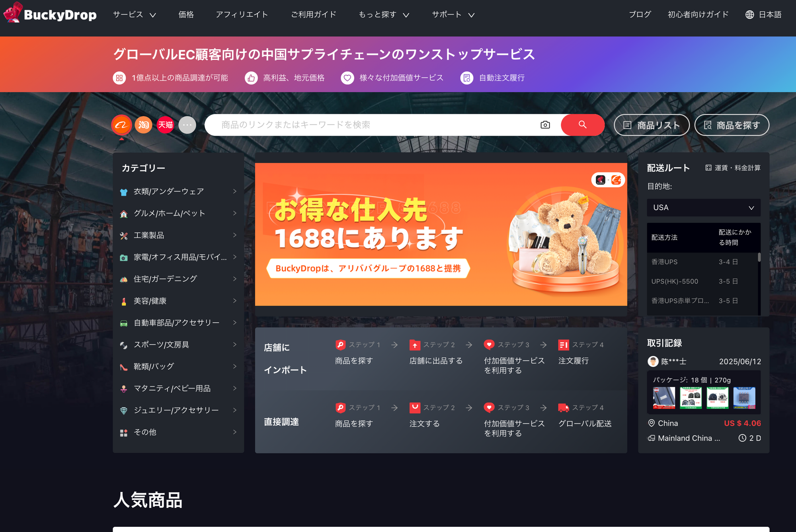Click the 工業製品 category label
Image resolution: width=796 pixels, height=532 pixels.
click(x=149, y=236)
